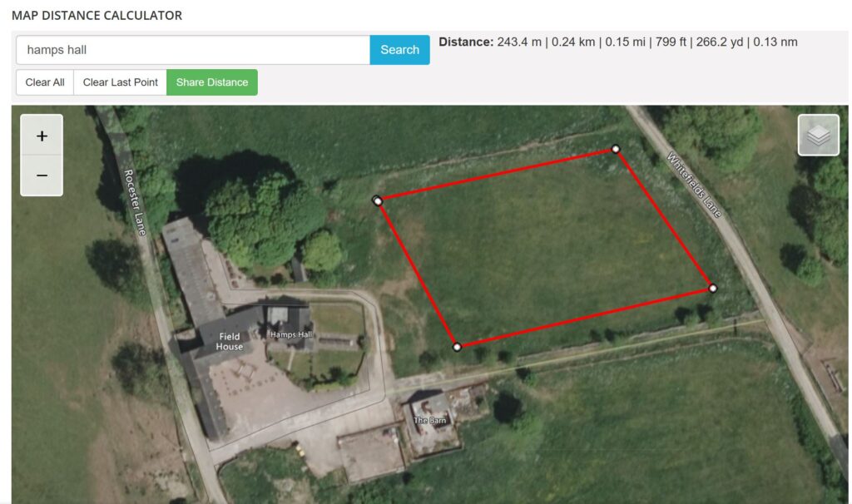Select the bottom measurement point near Hamps Hall
The image size is (852, 504).
[x=457, y=347]
